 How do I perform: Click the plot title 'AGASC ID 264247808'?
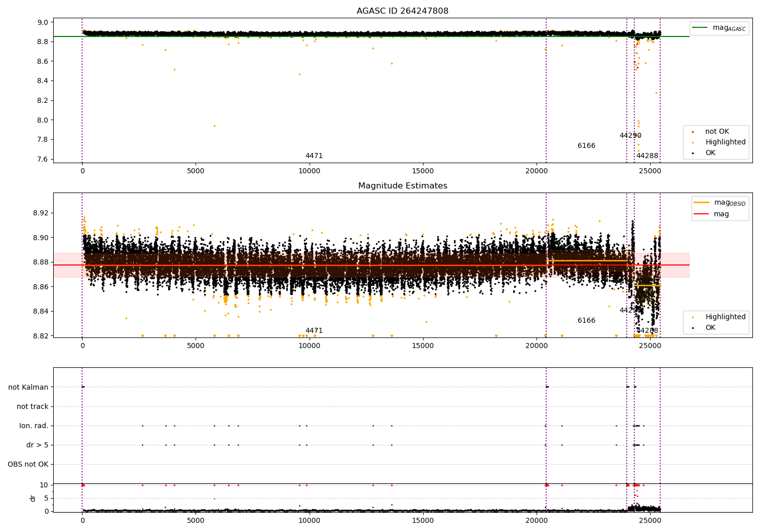tap(402, 11)
